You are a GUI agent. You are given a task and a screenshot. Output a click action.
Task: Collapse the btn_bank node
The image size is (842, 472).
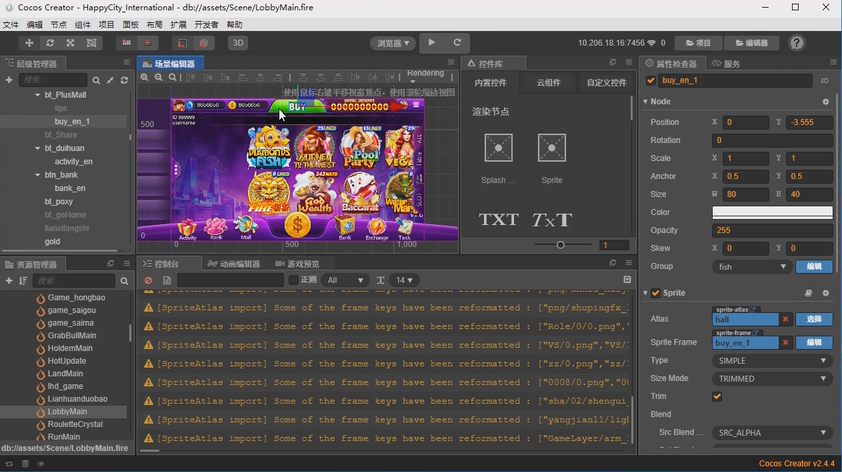coord(38,175)
